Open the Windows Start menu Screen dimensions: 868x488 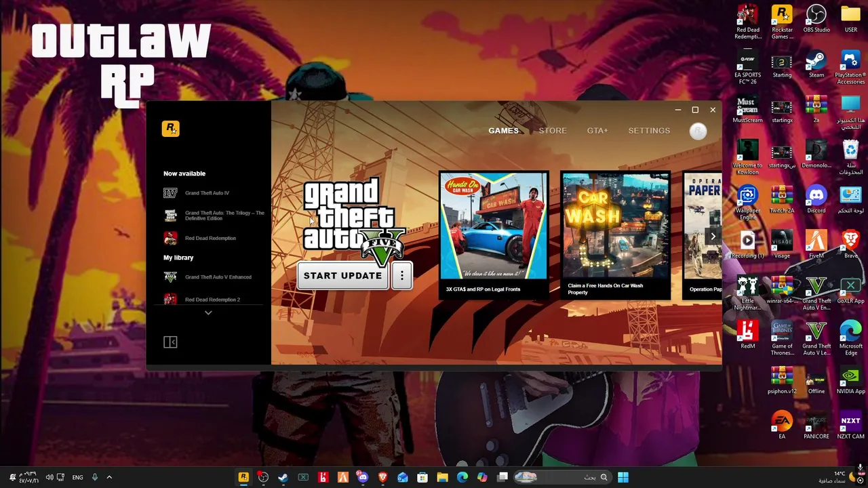(x=623, y=477)
